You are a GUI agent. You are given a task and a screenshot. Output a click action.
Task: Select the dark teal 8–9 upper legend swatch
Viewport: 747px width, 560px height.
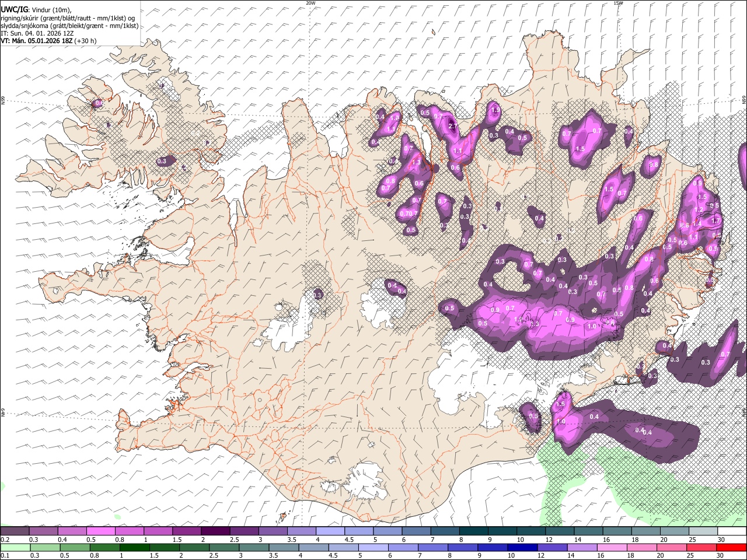point(473,531)
